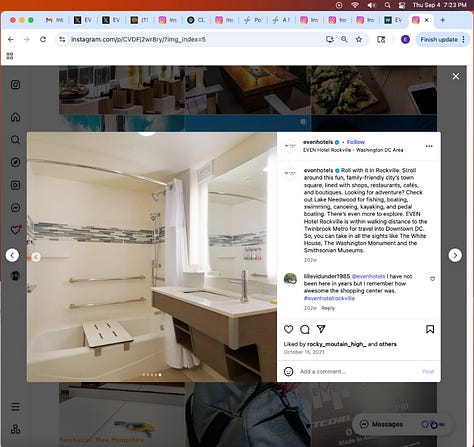Switch to the A I tab
The image size is (474, 447).
tap(281, 20)
